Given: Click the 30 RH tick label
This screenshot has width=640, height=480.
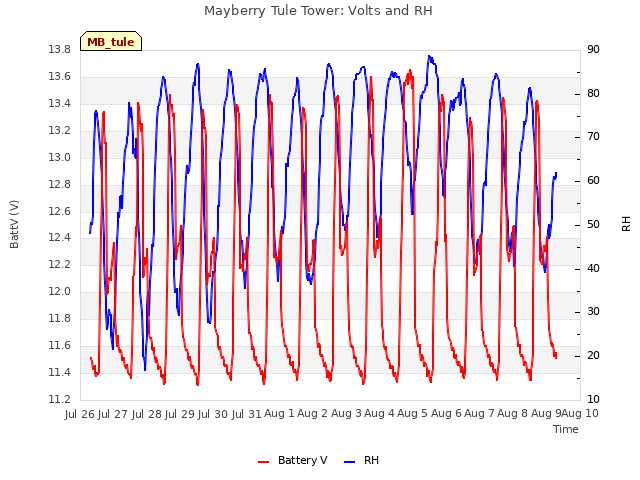Looking at the screenshot, I should (x=593, y=312).
